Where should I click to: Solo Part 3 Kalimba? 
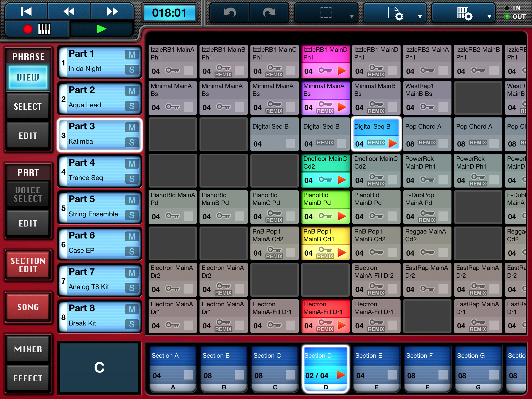click(132, 142)
